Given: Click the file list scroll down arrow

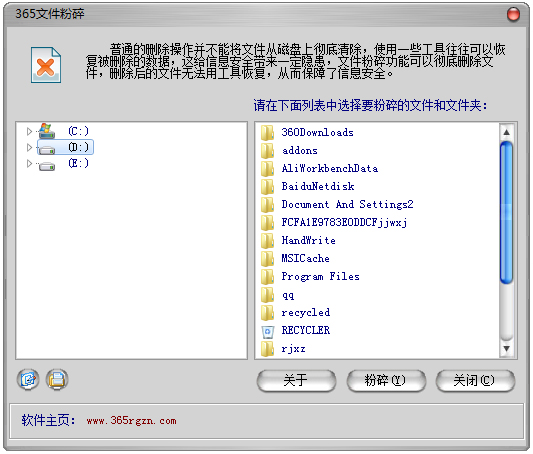Looking at the screenshot, I should [x=506, y=349].
